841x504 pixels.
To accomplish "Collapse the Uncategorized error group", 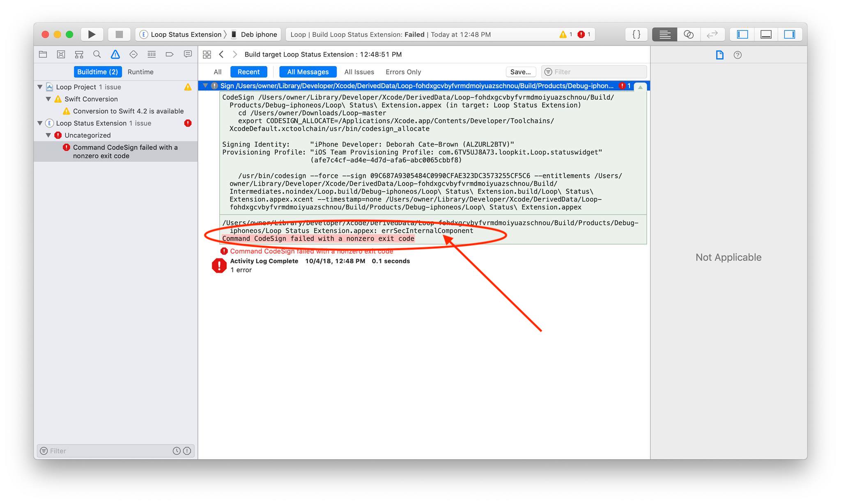I will 48,135.
